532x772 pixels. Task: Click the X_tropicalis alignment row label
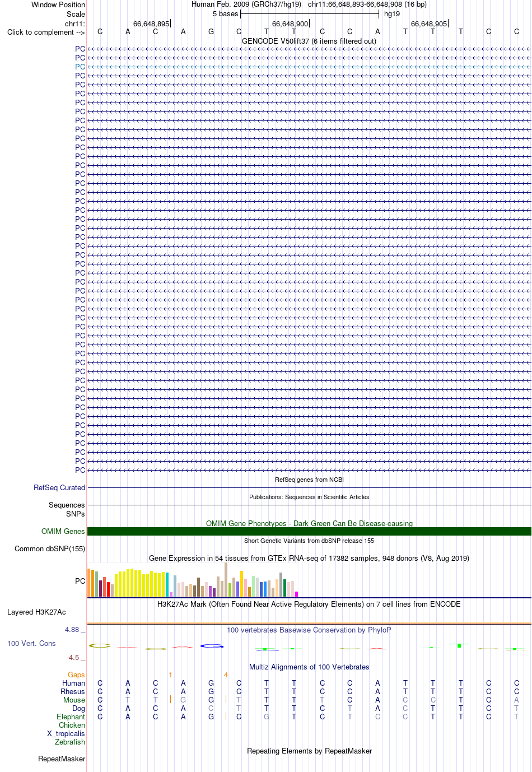(x=66, y=734)
